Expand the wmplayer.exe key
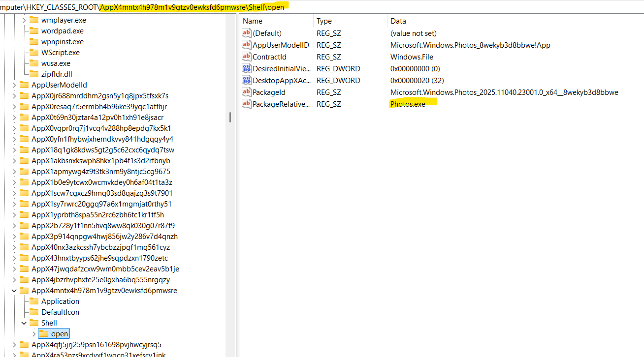 point(24,20)
